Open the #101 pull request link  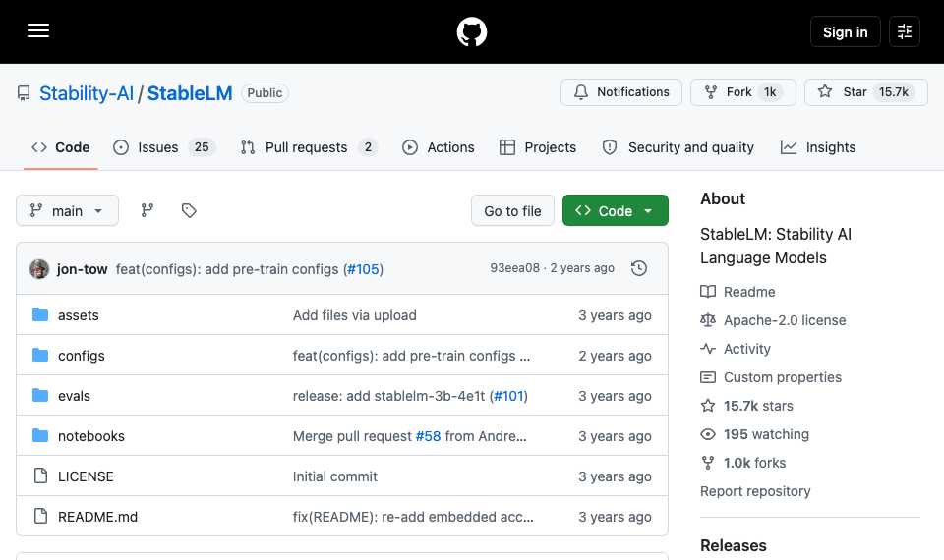pyautogui.click(x=508, y=396)
